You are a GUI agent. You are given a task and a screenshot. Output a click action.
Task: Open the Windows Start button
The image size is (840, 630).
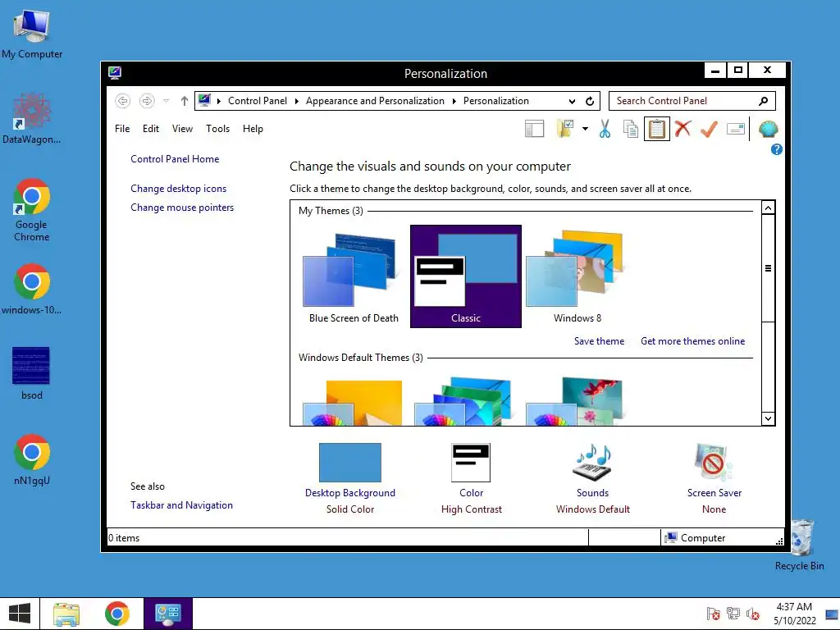pyautogui.click(x=20, y=614)
